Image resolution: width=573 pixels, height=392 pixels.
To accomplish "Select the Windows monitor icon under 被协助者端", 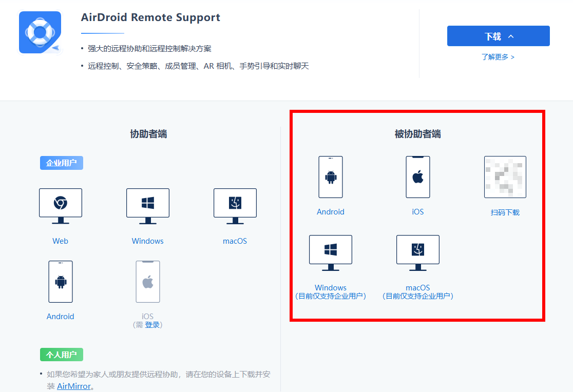I will click(x=331, y=253).
